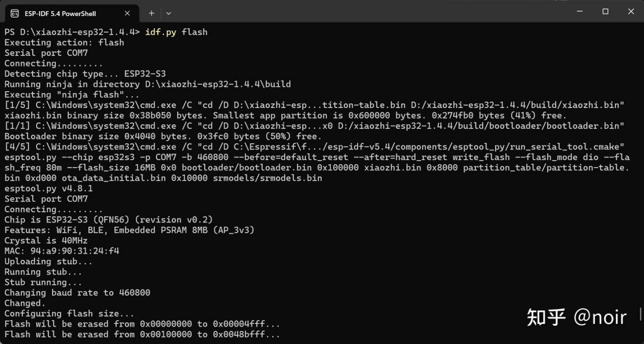Expand the new tab profile dropdown chevron
Viewport: 644px width, 344px height.
(169, 13)
